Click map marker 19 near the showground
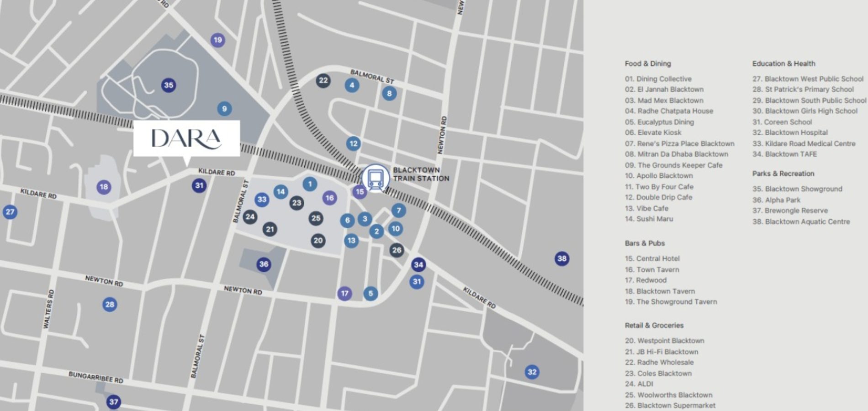The height and width of the screenshot is (411, 868). pyautogui.click(x=218, y=40)
